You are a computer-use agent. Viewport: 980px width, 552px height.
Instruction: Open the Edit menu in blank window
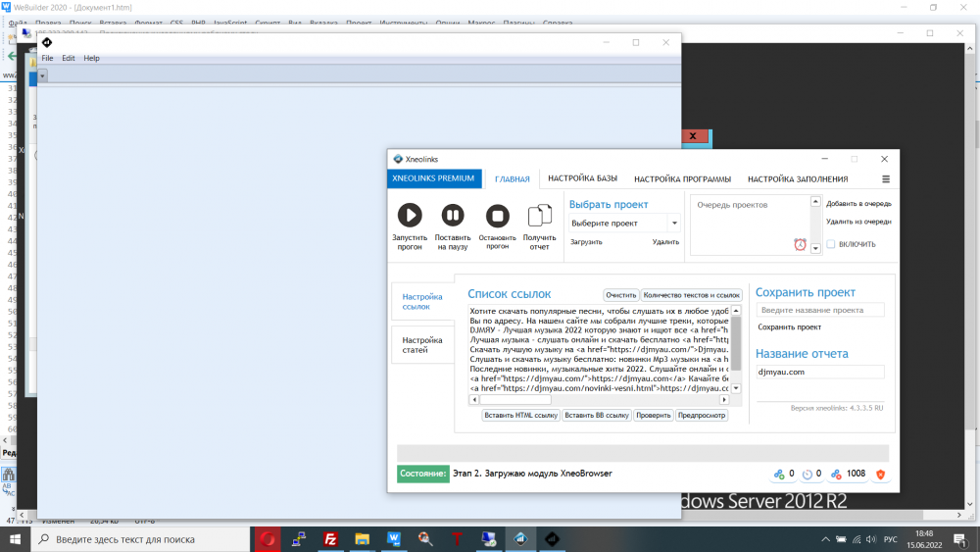pos(69,58)
